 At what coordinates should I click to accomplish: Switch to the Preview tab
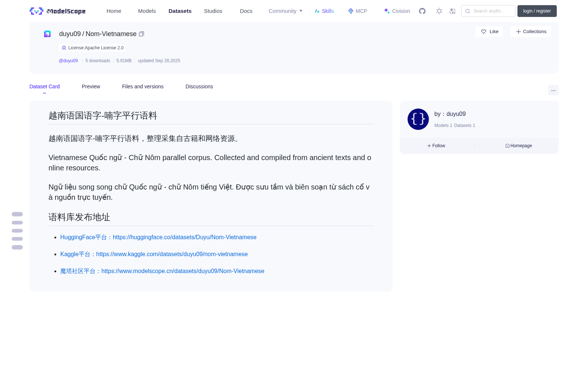click(91, 86)
